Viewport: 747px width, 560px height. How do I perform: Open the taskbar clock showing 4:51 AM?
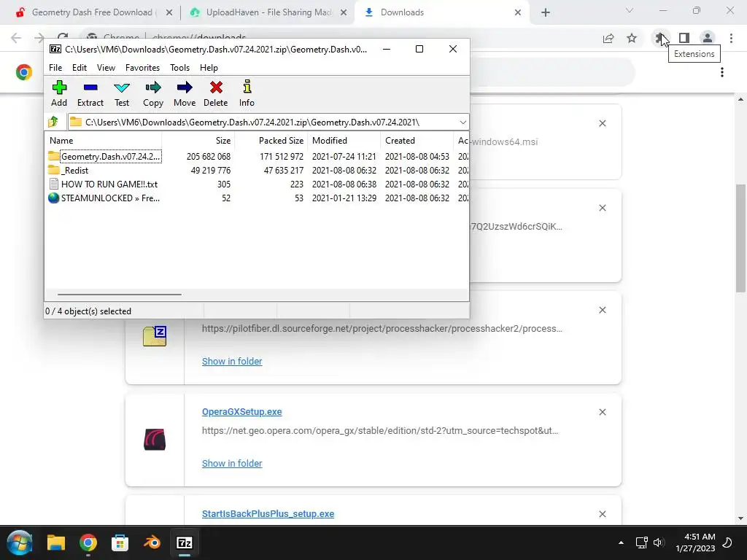(695, 542)
